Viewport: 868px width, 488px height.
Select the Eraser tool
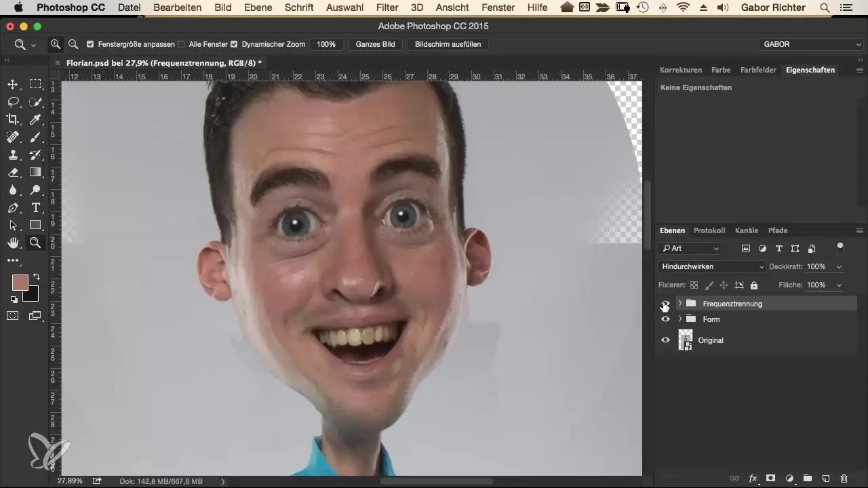(x=12, y=173)
